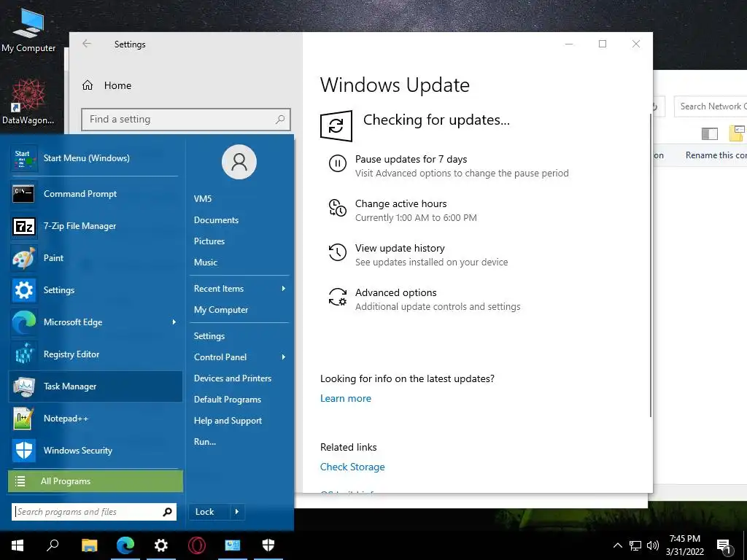Click the Learn more link
747x560 pixels.
click(x=345, y=399)
